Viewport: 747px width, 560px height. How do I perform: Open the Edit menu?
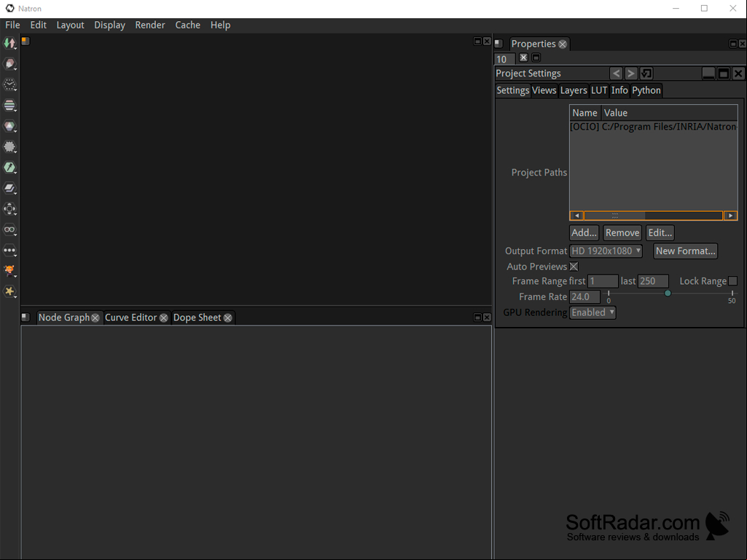[x=38, y=25]
